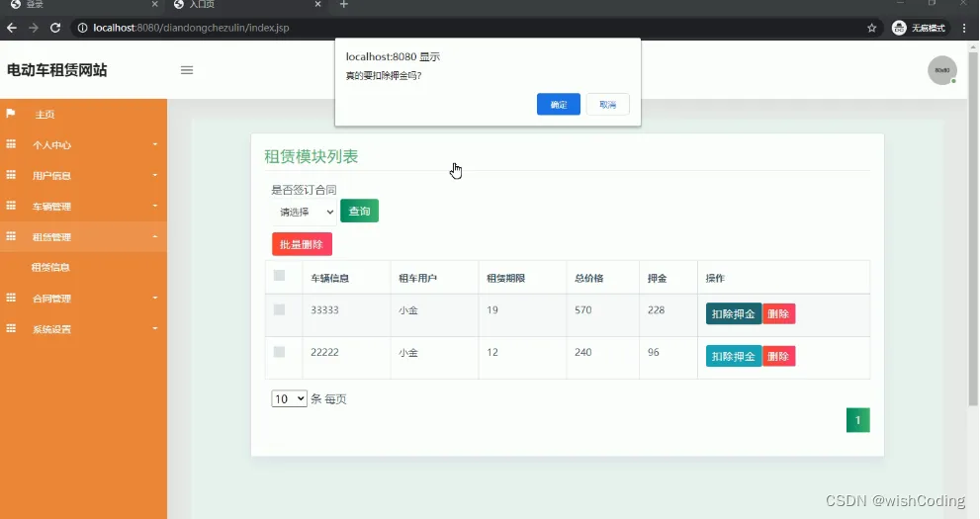Switch to the 入口页 browser tab
This screenshot has width=980, height=519.
(x=247, y=5)
